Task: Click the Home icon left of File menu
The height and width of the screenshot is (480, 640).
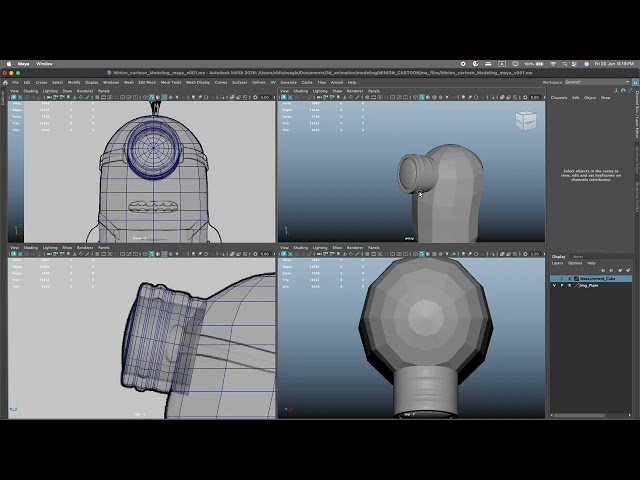Action: (x=5, y=82)
